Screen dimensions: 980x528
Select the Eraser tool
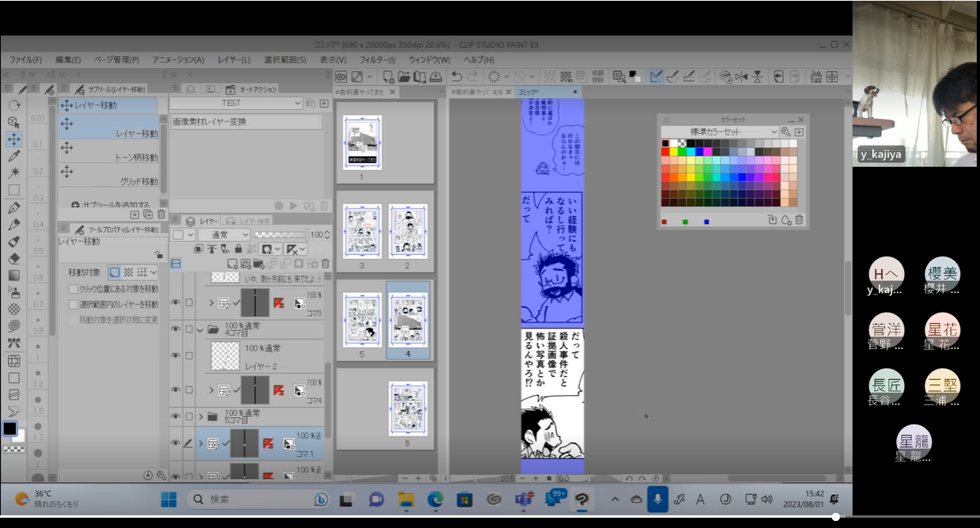(x=13, y=258)
